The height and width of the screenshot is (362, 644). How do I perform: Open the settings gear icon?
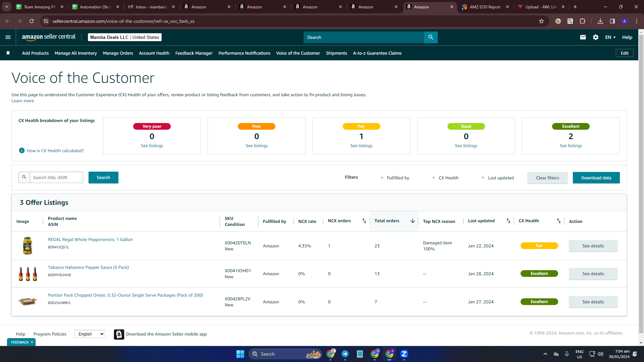point(596,37)
